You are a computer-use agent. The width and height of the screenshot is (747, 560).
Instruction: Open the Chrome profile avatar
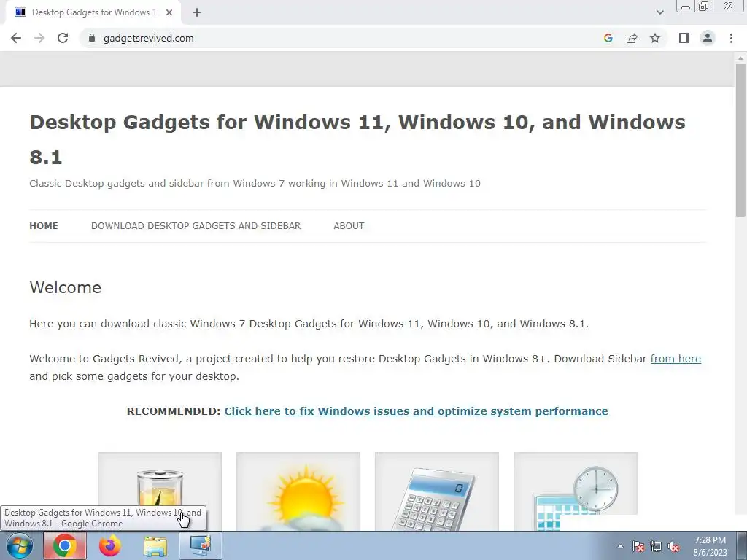click(x=708, y=38)
